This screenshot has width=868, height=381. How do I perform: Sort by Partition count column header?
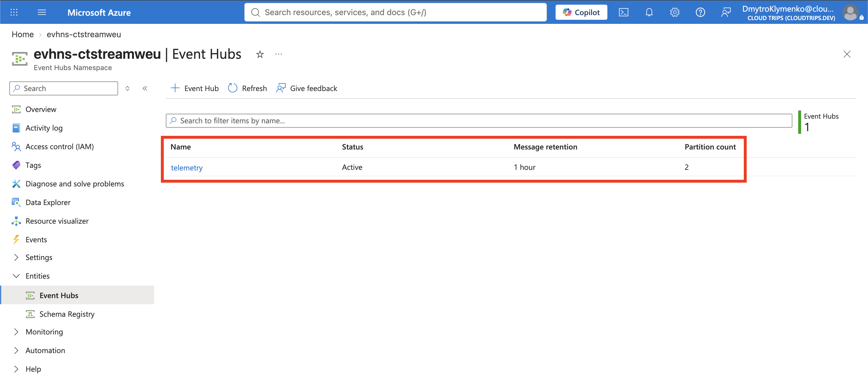(710, 147)
